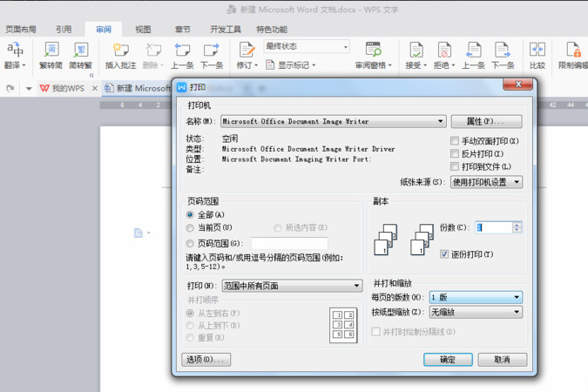Image resolution: width=588 pixels, height=392 pixels.
Task: Click the 页码范围 text input box
Action: pos(289,243)
